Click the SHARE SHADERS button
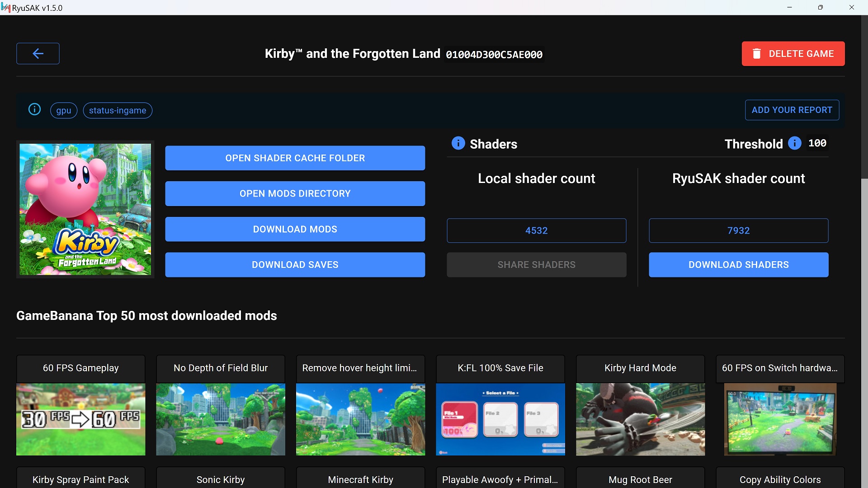 pos(537,264)
